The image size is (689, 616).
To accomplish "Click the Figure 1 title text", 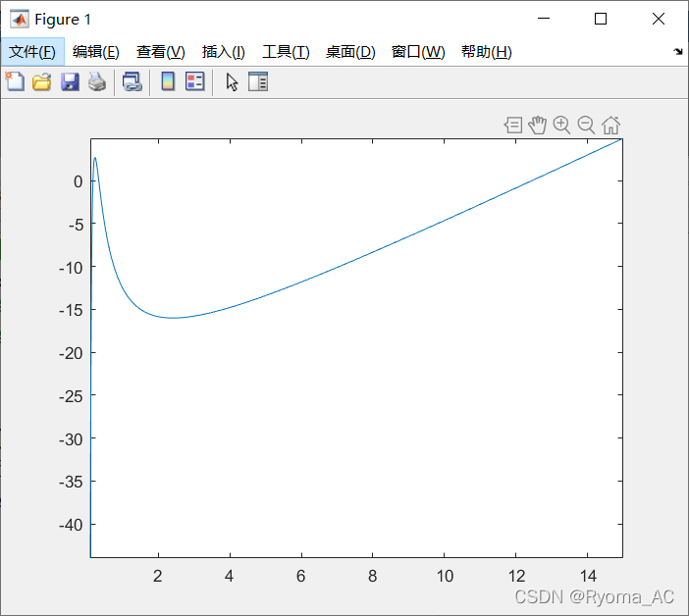I will (x=63, y=20).
